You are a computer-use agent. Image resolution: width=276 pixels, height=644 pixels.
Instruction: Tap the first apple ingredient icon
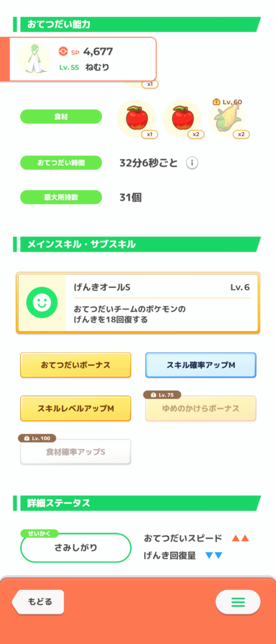136,118
